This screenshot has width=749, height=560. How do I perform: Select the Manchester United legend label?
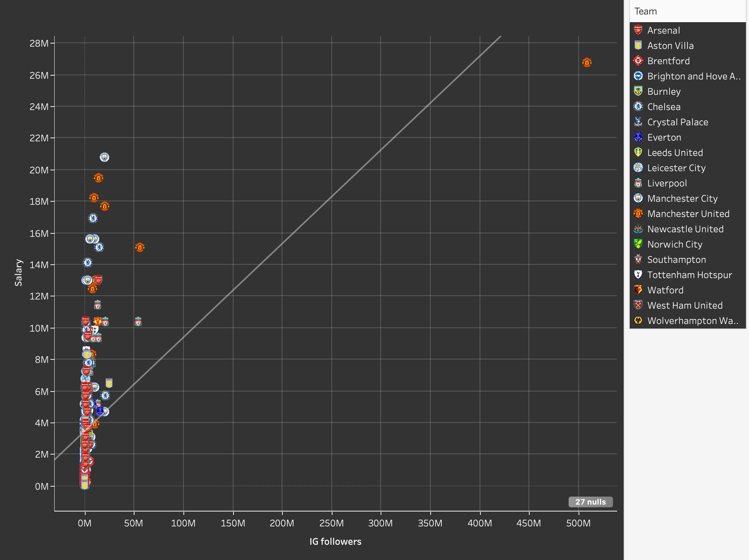click(x=688, y=214)
